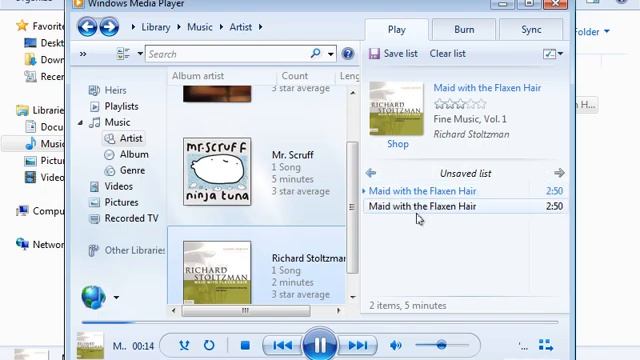The height and width of the screenshot is (360, 640).
Task: Open the view options dropdown arrow
Action: click(140, 53)
